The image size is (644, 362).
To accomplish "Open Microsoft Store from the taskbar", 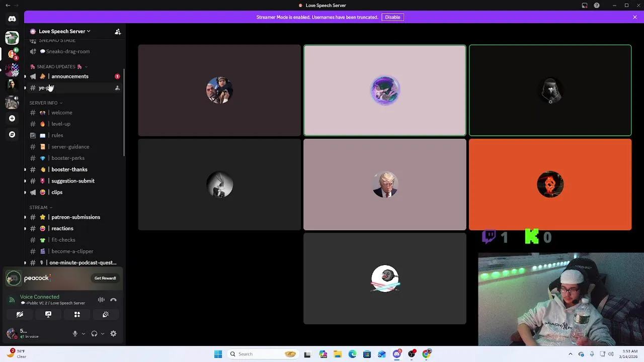I will (x=367, y=354).
